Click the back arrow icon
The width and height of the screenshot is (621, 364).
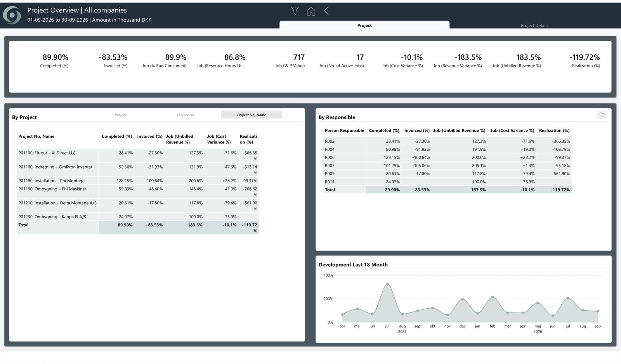tap(326, 11)
